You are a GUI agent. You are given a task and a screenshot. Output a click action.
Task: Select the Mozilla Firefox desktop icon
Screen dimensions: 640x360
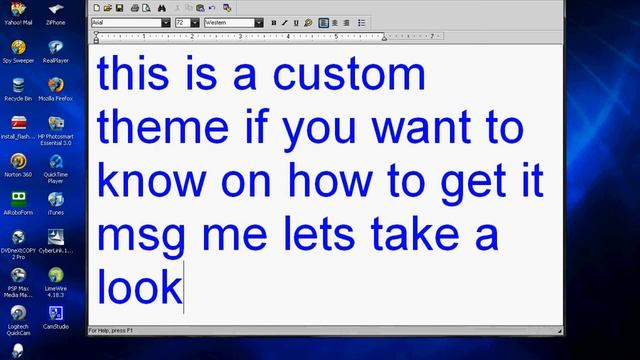coord(56,90)
